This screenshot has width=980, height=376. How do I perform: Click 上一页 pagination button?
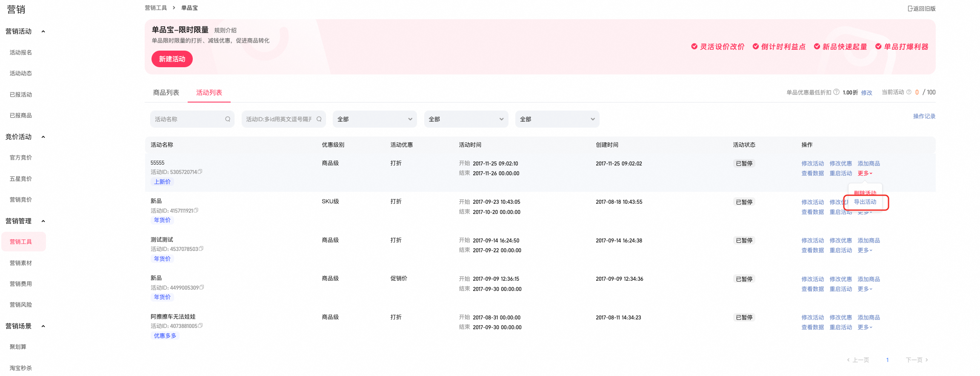tap(858, 360)
